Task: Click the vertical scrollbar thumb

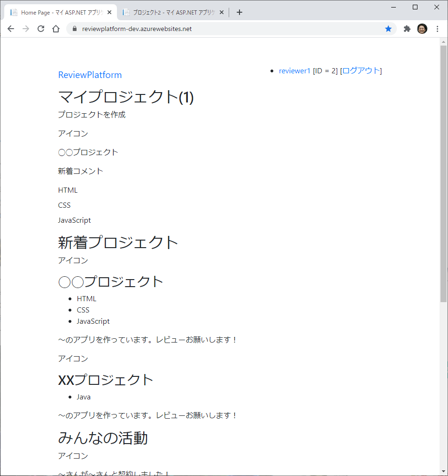Action: click(444, 174)
